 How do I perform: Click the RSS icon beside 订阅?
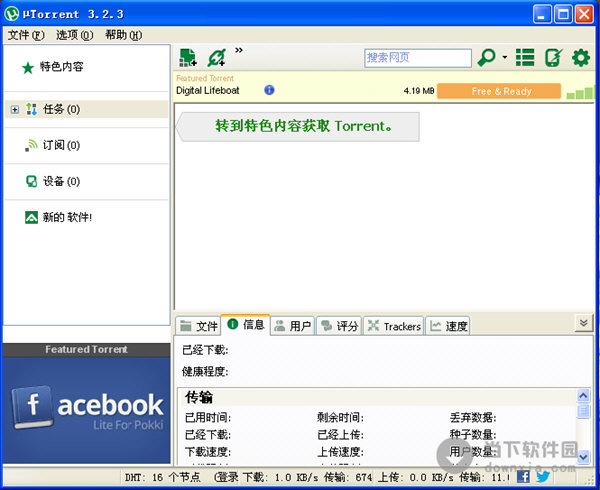[x=31, y=145]
